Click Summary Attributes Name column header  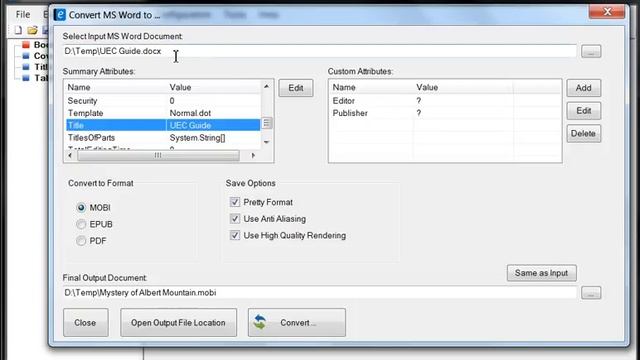(116, 87)
